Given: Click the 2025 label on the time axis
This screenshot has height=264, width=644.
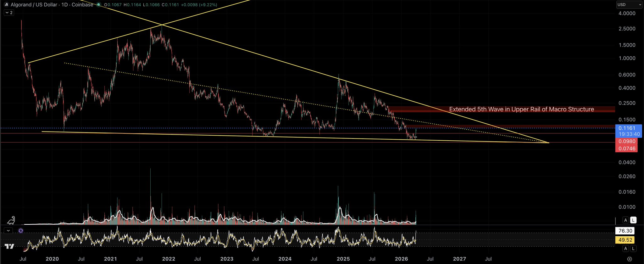Looking at the screenshot, I should click(343, 259).
